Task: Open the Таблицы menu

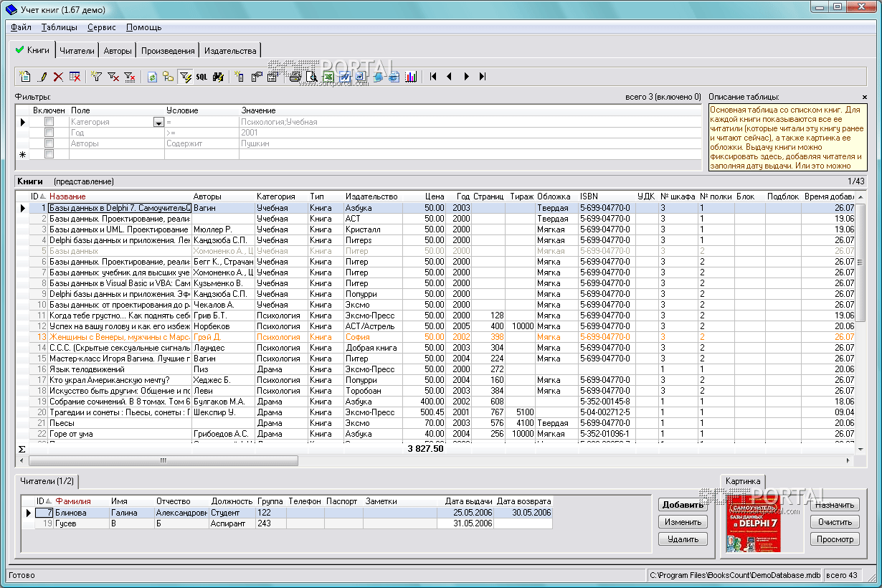Action: [x=60, y=27]
